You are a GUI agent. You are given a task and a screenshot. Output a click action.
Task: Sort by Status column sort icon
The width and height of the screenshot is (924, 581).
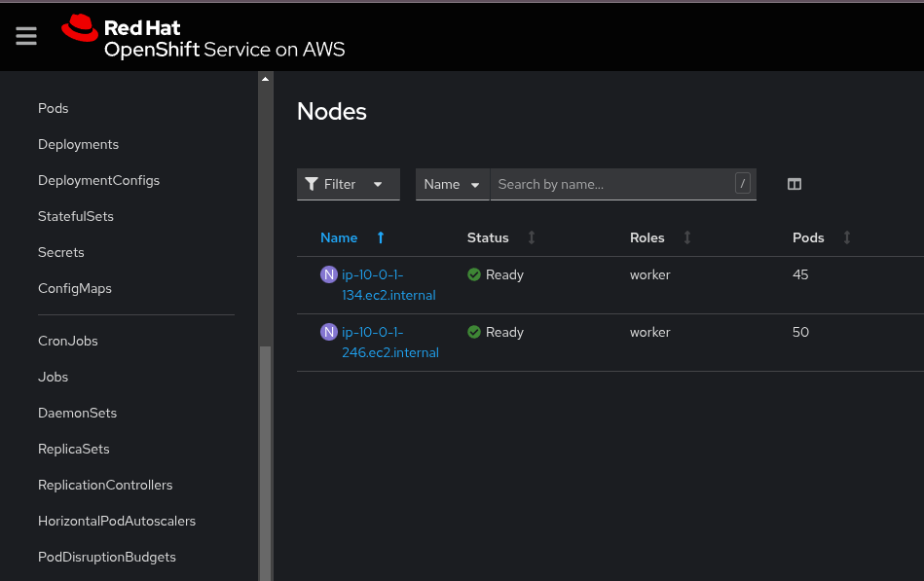coord(532,237)
